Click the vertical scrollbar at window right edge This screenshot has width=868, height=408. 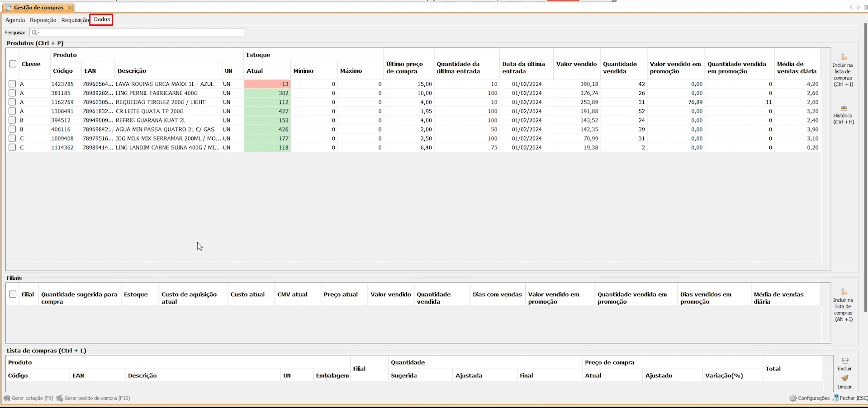click(x=866, y=167)
